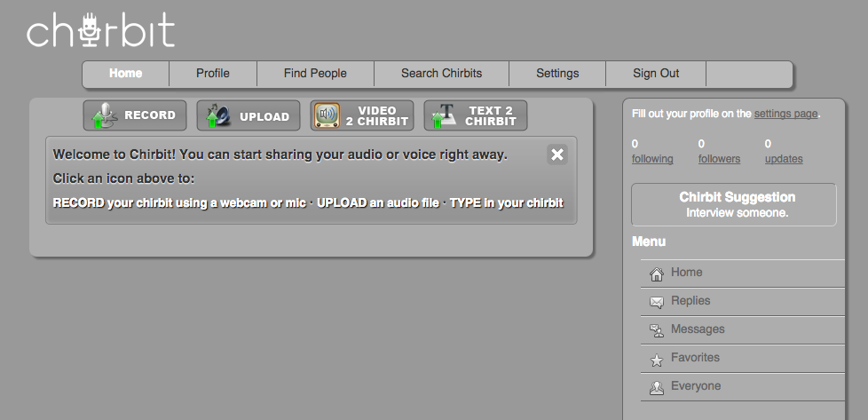View the followers count link

(x=719, y=159)
